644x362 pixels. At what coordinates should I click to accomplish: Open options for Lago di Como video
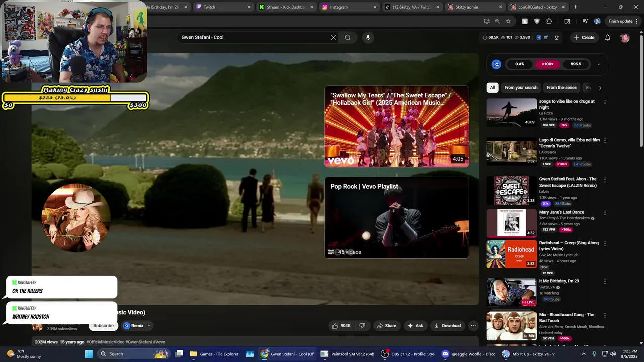click(605, 141)
